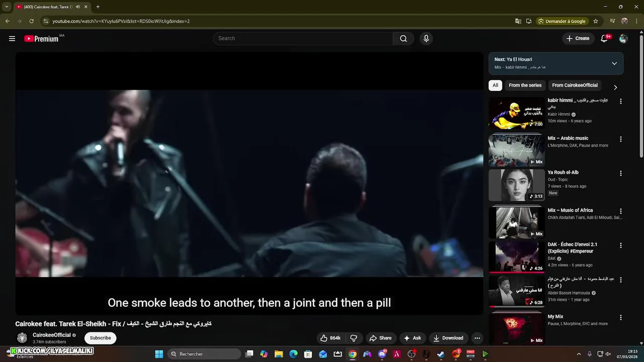Dislike the video with thumbs down
This screenshot has width=644, height=362.
point(354,338)
